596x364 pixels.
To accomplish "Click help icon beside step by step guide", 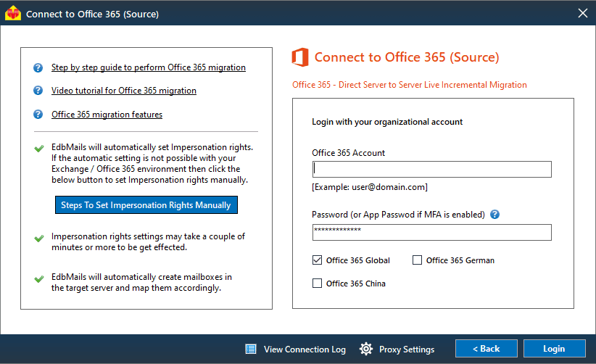I will point(38,67).
